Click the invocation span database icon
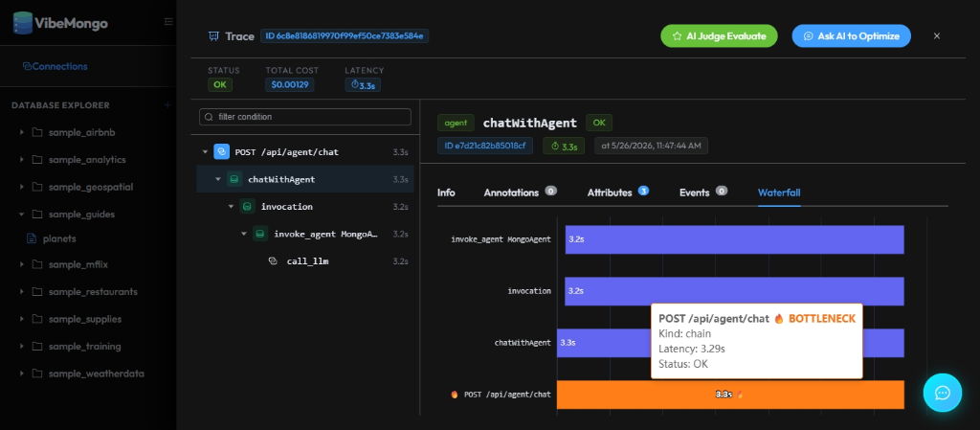This screenshot has height=430, width=980. click(x=248, y=206)
